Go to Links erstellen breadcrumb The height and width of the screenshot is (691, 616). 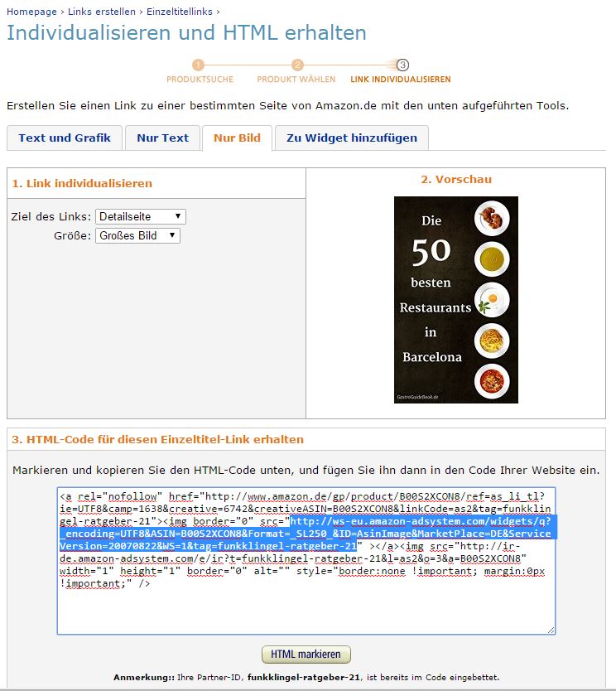[x=102, y=12]
